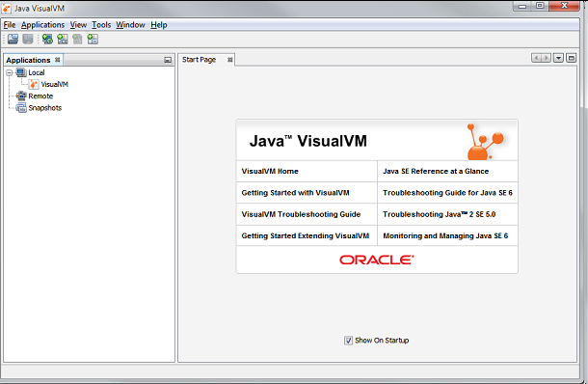Select the Local node label
Image resolution: width=588 pixels, height=384 pixels.
click(37, 72)
